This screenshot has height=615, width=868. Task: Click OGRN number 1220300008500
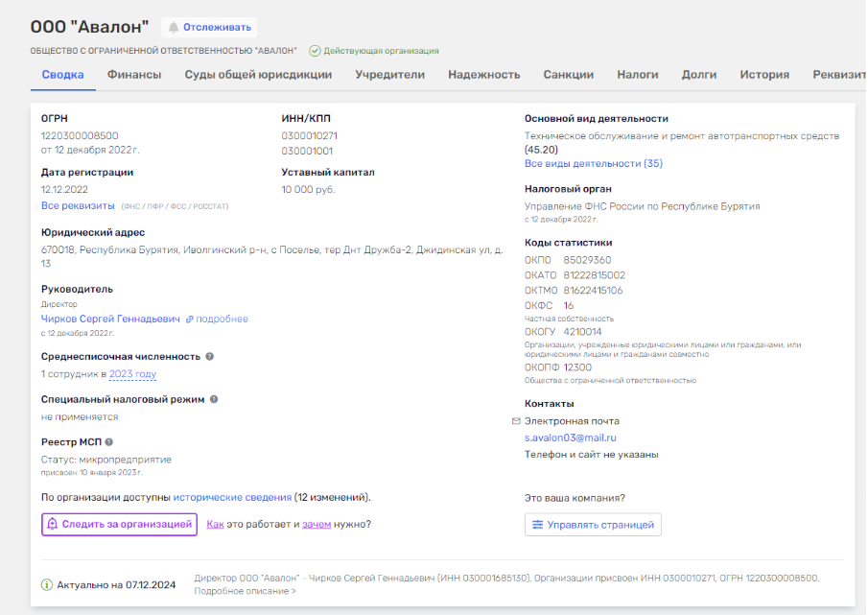tap(80, 135)
